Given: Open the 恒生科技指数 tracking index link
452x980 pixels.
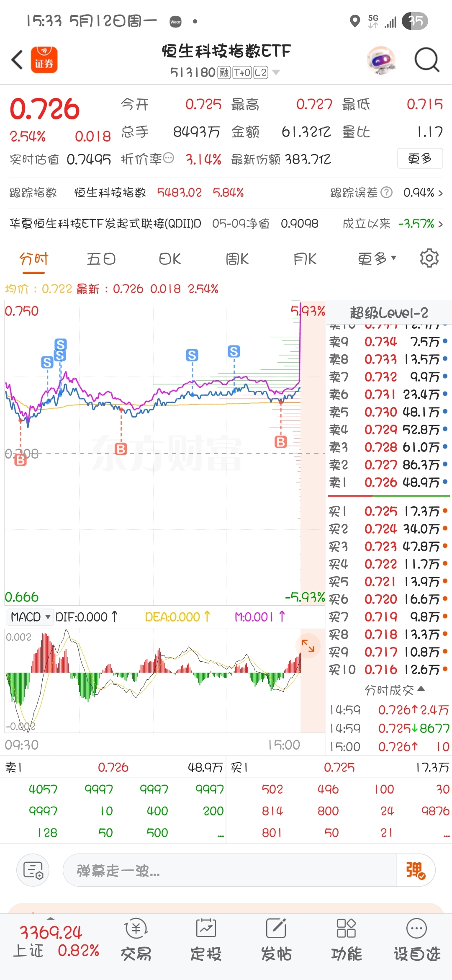Looking at the screenshot, I should pyautogui.click(x=110, y=193).
